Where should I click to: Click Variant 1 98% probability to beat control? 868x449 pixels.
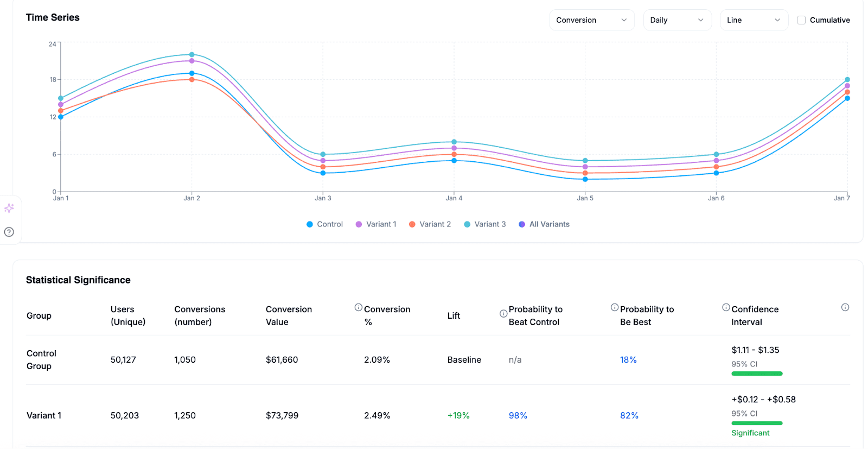click(x=518, y=415)
